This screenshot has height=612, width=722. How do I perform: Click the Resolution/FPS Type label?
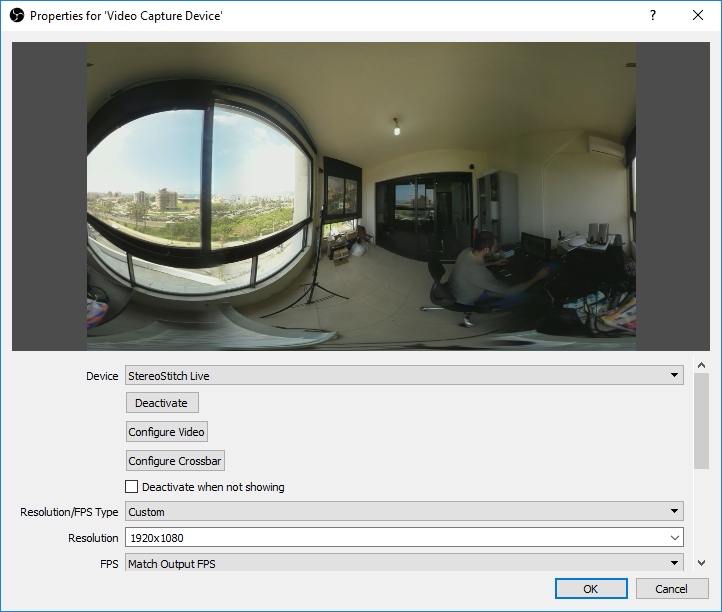[69, 512]
